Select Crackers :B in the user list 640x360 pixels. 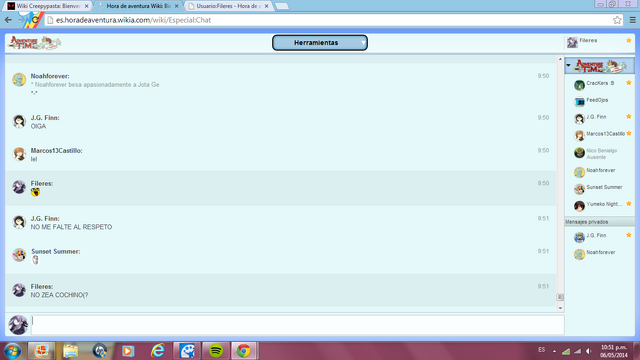(600, 84)
